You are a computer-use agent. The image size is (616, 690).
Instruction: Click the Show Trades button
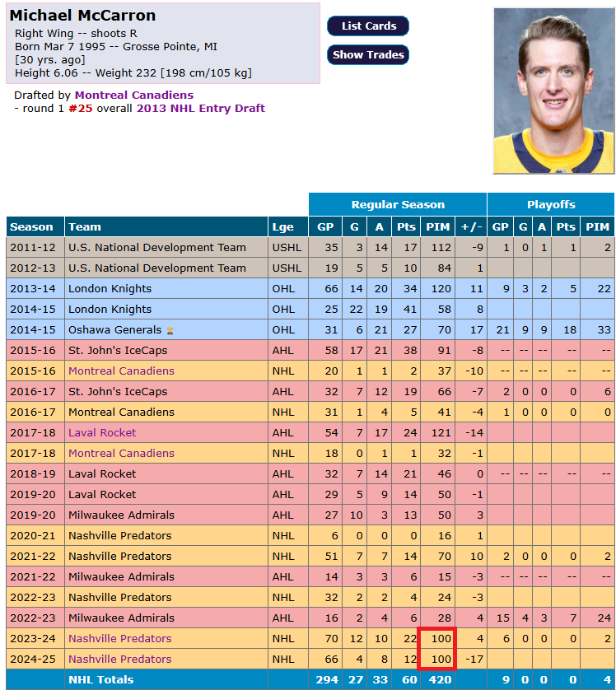point(368,54)
